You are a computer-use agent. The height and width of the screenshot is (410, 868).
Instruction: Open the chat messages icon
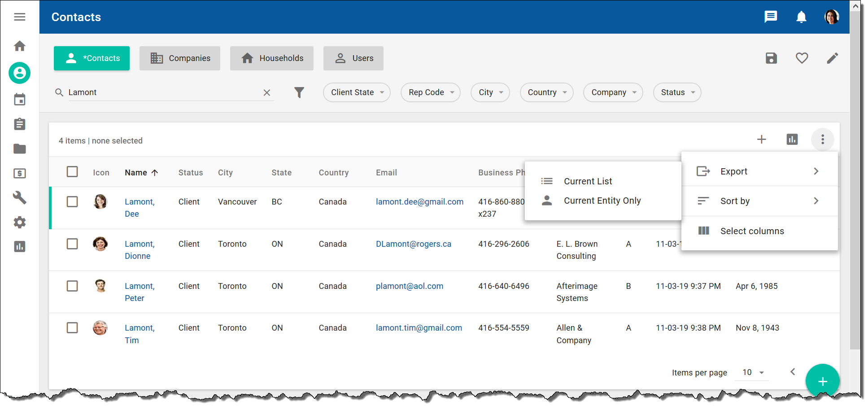(771, 17)
